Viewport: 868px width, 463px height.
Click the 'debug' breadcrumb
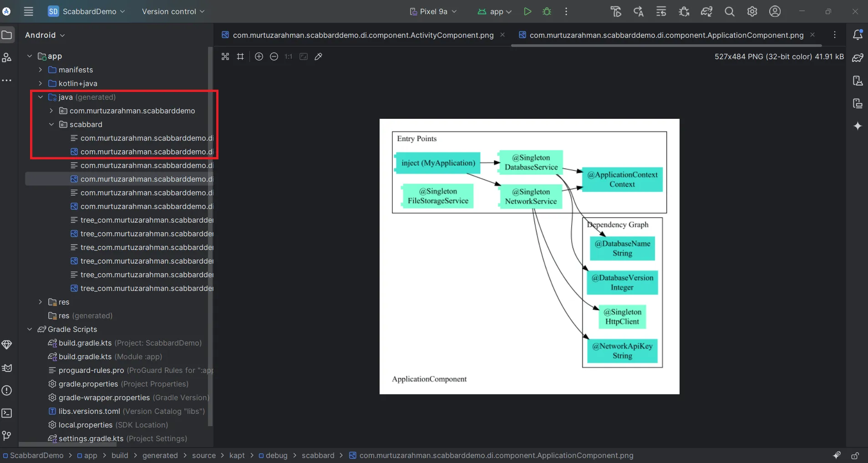(x=273, y=455)
